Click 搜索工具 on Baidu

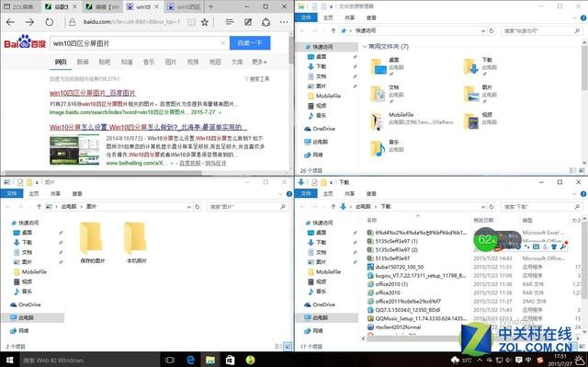pos(257,79)
